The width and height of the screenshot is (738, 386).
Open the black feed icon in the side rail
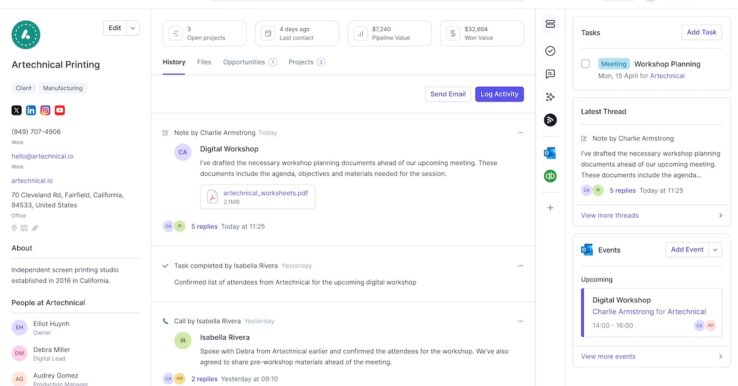point(550,120)
